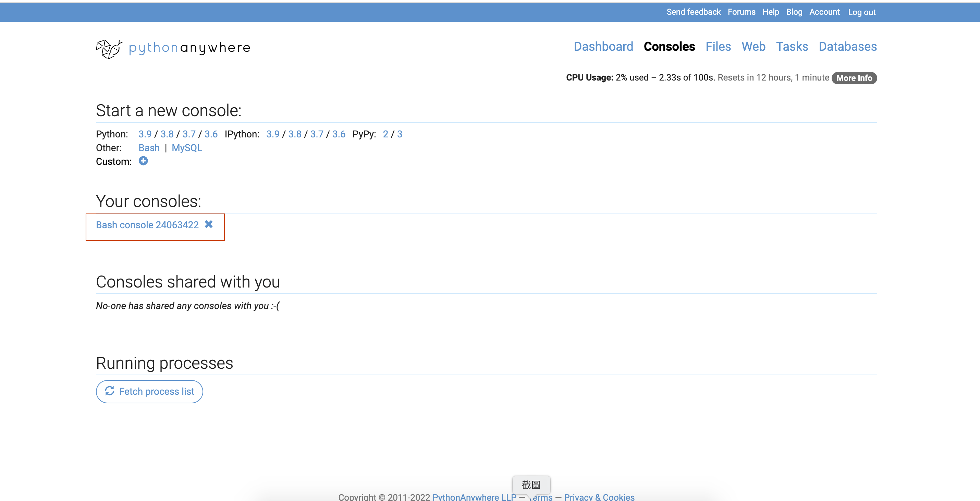Start a Python 3.9 console

(145, 134)
